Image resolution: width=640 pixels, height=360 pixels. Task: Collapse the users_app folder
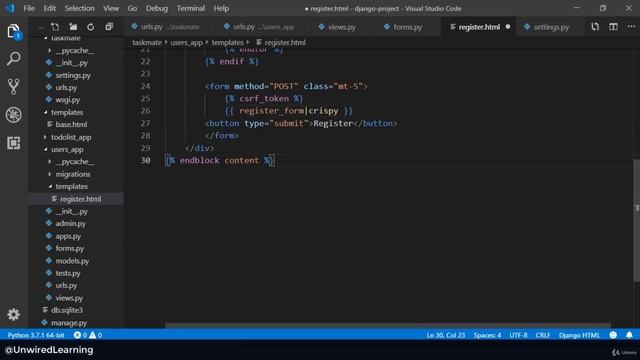[67, 149]
